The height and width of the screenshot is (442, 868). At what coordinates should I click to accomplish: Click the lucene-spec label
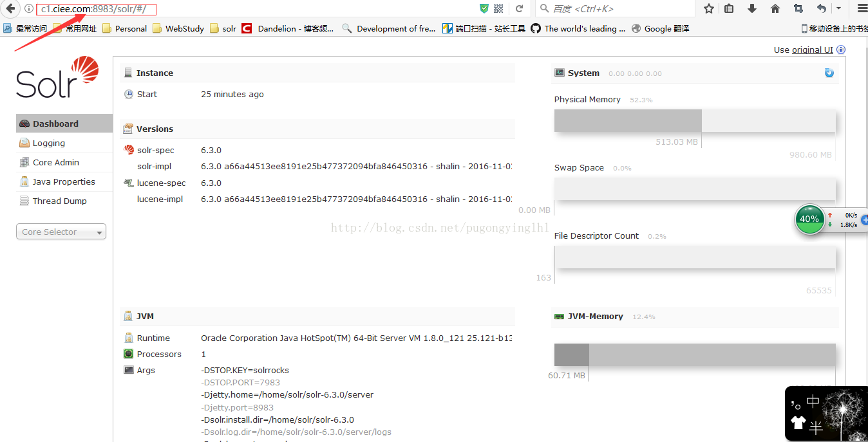(x=162, y=183)
